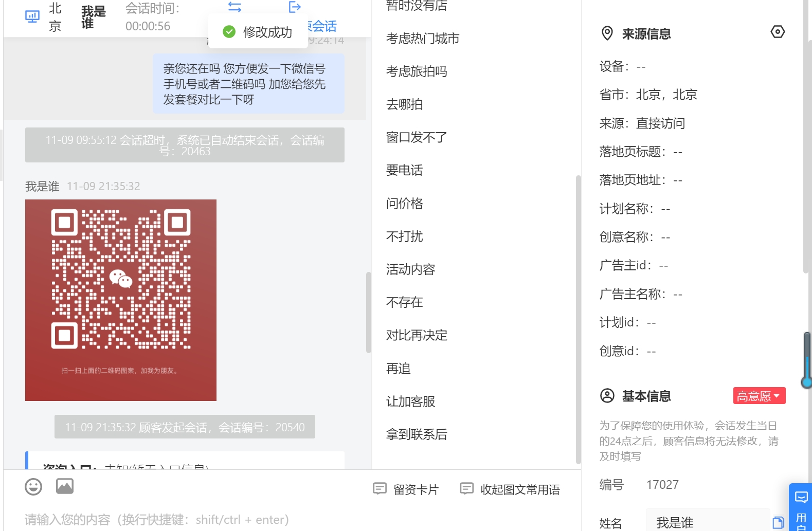Click the copy icon in 姓名 field
Viewport: 812px width, 531px height.
click(x=778, y=523)
